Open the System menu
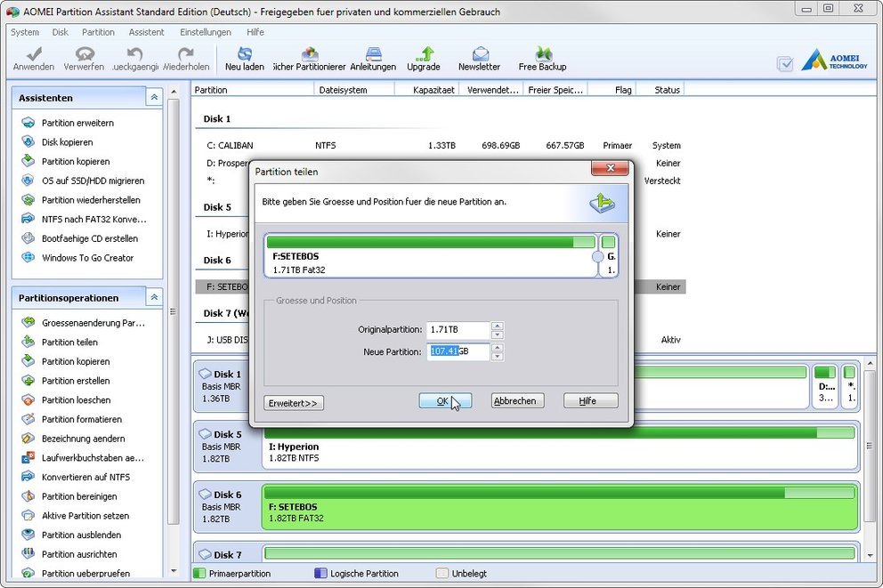 25,32
